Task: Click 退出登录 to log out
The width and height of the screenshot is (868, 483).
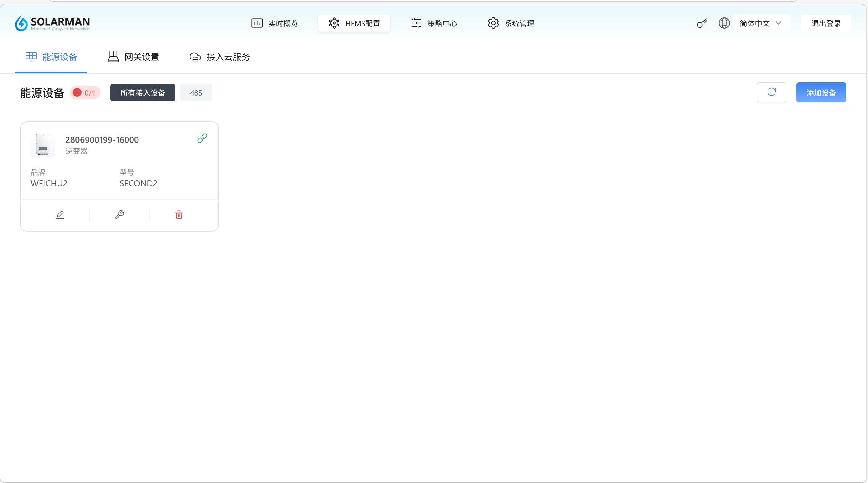Action: [x=826, y=23]
